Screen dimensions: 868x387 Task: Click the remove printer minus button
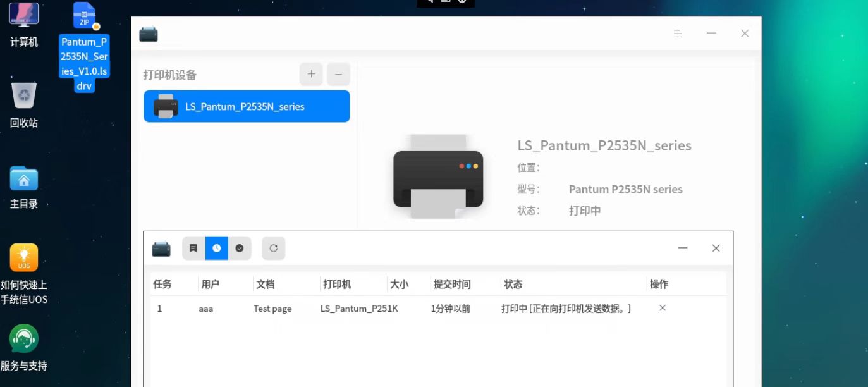(338, 74)
